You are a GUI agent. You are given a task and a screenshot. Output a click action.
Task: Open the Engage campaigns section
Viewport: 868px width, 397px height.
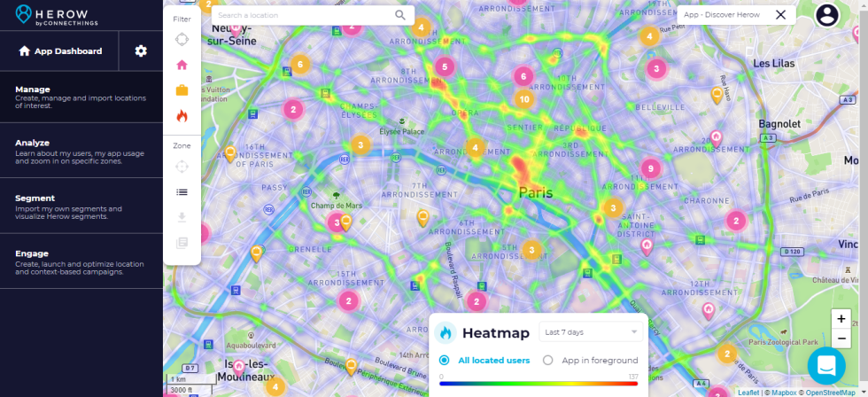pyautogui.click(x=81, y=261)
